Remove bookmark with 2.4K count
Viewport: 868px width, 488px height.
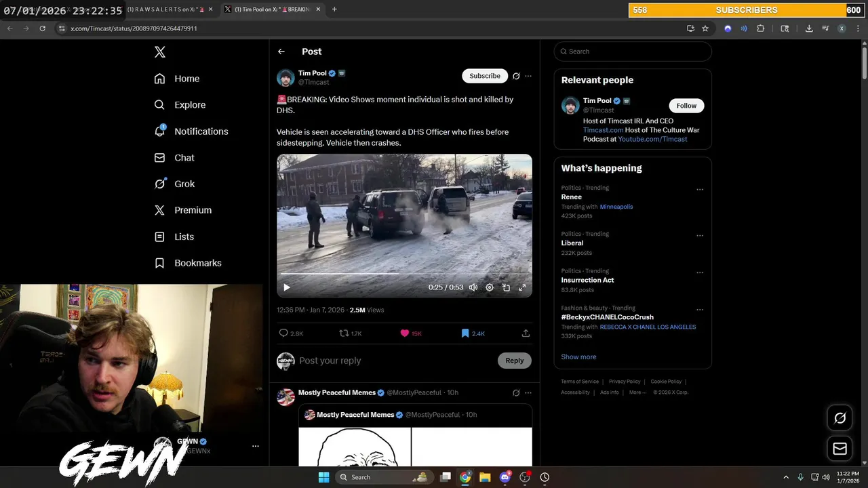473,333
